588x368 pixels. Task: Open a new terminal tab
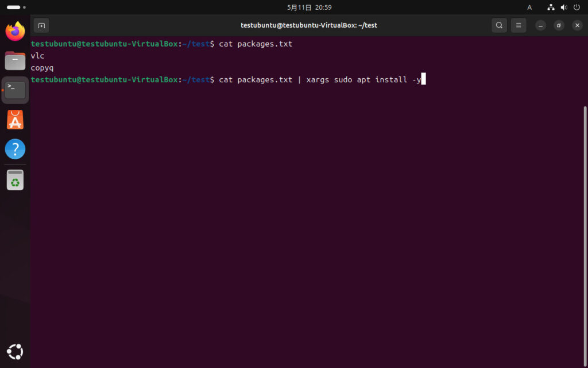tap(41, 25)
